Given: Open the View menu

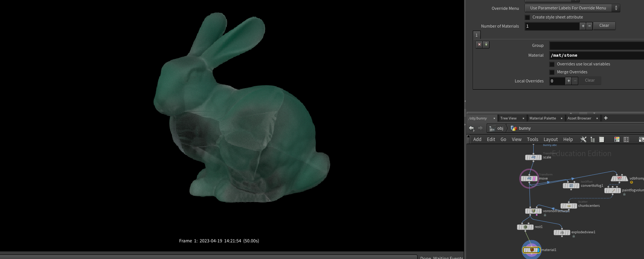Looking at the screenshot, I should (517, 140).
